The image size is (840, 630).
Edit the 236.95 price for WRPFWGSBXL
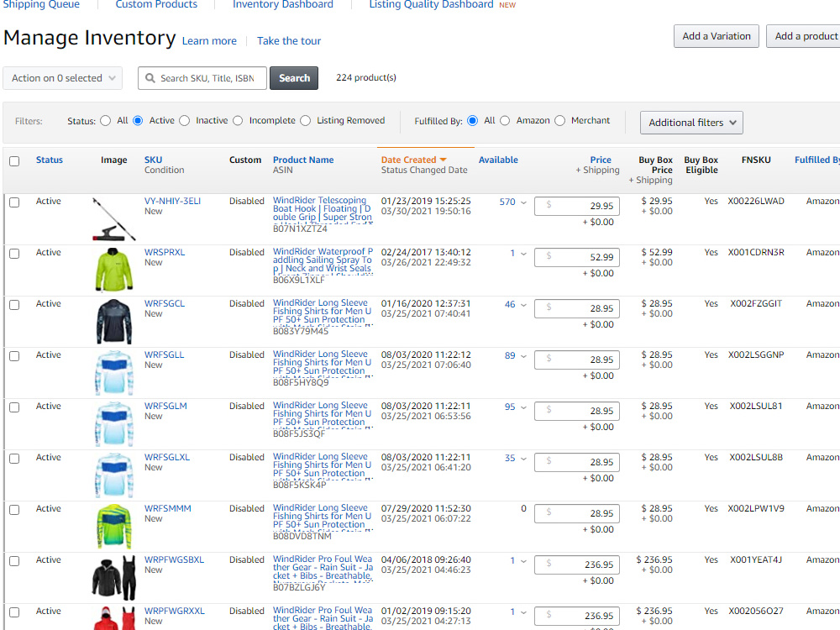click(x=577, y=564)
